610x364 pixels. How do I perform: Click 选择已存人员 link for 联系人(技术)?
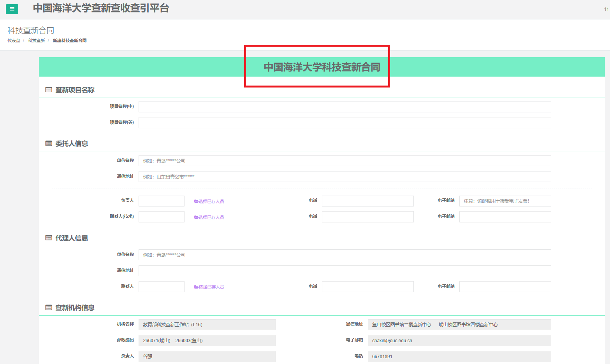[209, 217]
